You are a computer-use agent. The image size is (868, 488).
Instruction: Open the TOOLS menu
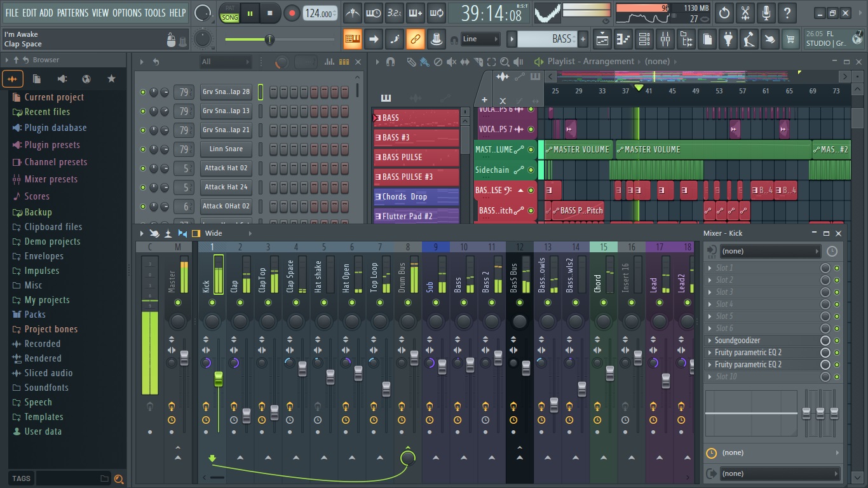tap(154, 13)
